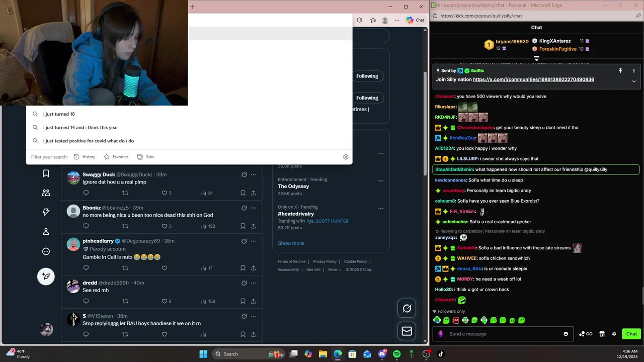Screen dimensions: 644x362
Task: Filter search by Favorites
Action: [116, 157]
